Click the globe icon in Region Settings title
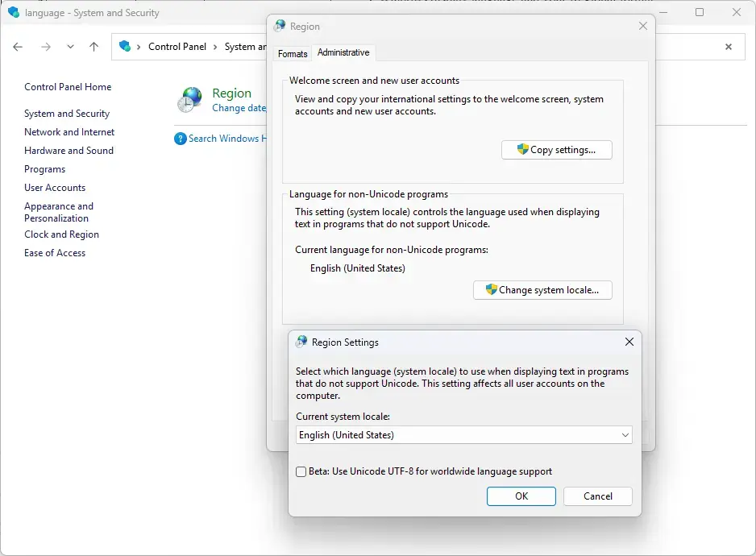 point(301,342)
